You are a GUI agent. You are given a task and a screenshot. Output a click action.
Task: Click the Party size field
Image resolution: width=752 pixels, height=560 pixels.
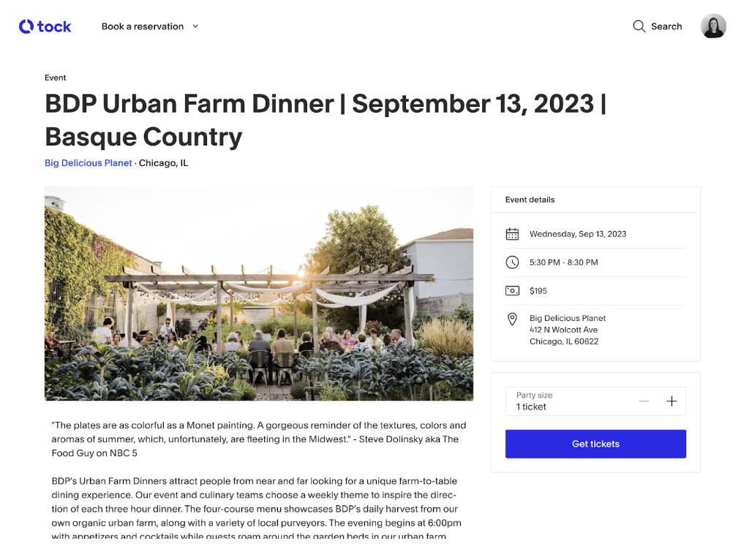click(x=595, y=401)
